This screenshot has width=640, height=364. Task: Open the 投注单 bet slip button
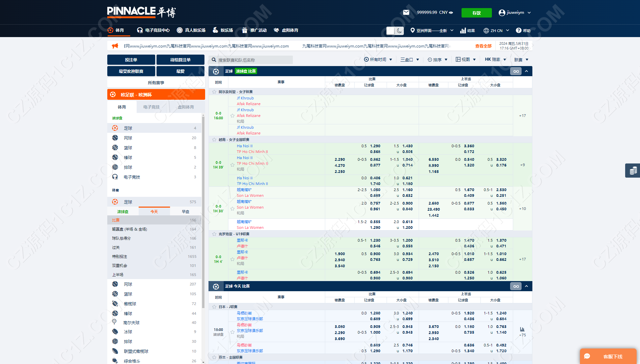click(131, 60)
